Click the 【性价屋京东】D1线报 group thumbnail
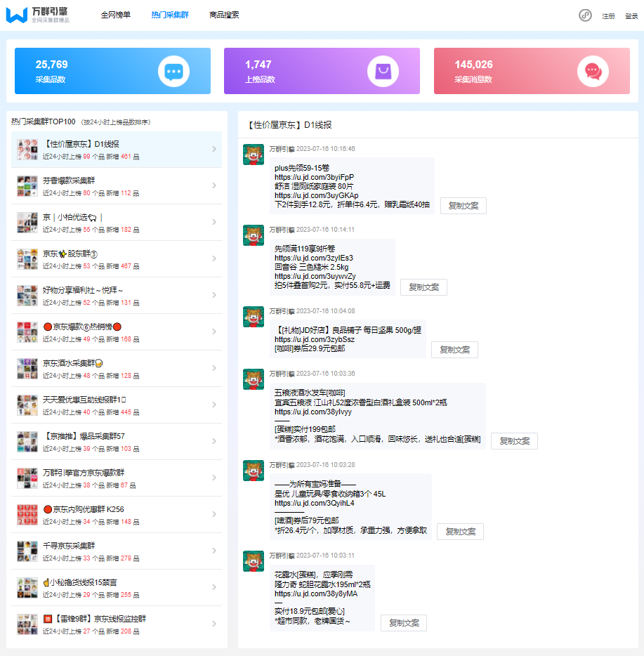This screenshot has height=656, width=644. (26, 149)
